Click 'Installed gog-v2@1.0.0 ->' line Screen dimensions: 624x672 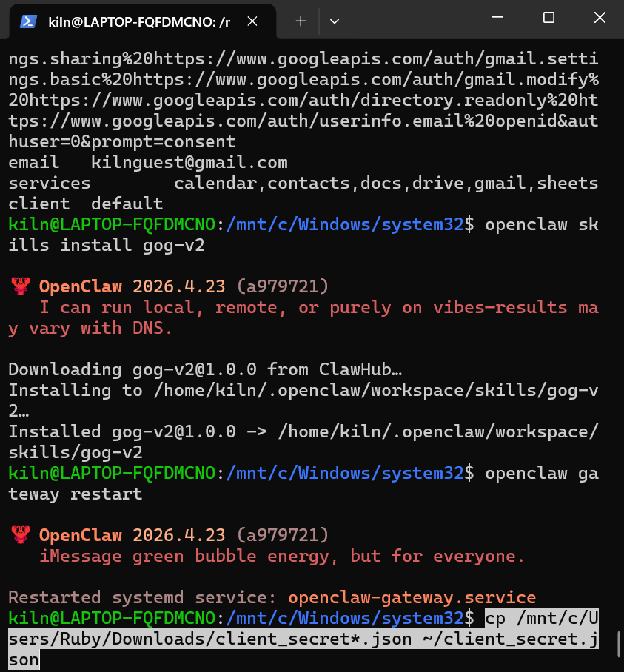303,431
